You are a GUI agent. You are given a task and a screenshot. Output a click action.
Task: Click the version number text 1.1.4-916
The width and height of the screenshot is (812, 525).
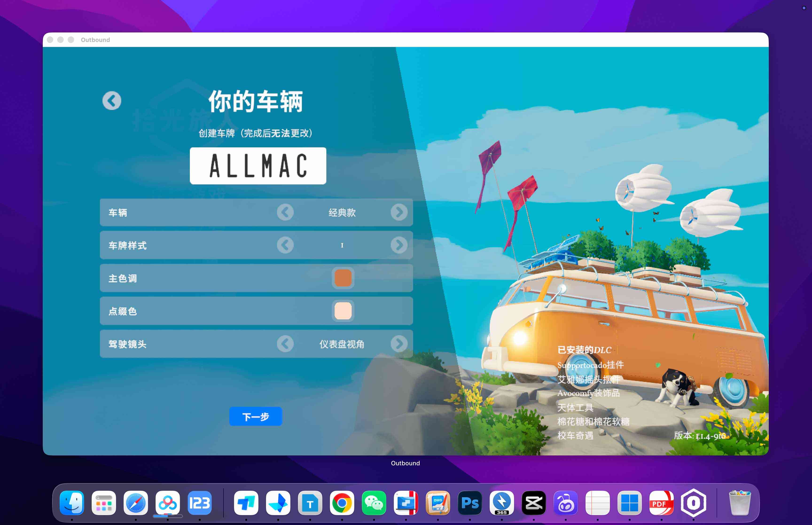[x=710, y=436]
